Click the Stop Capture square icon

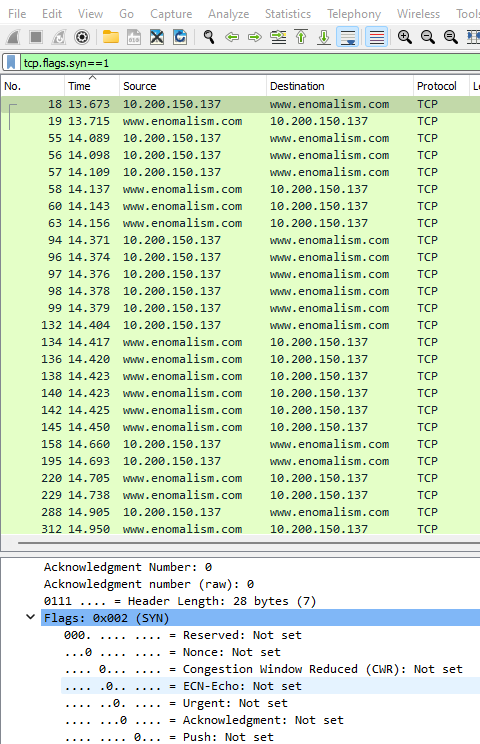tap(36, 37)
